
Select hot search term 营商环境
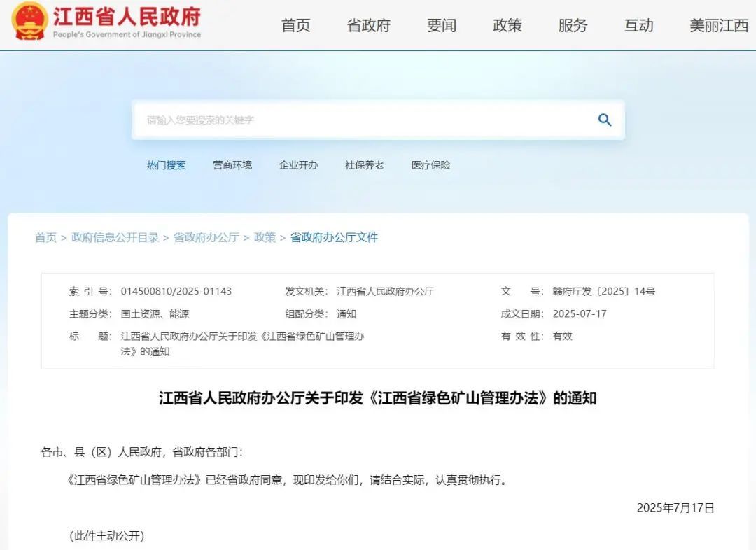(232, 165)
